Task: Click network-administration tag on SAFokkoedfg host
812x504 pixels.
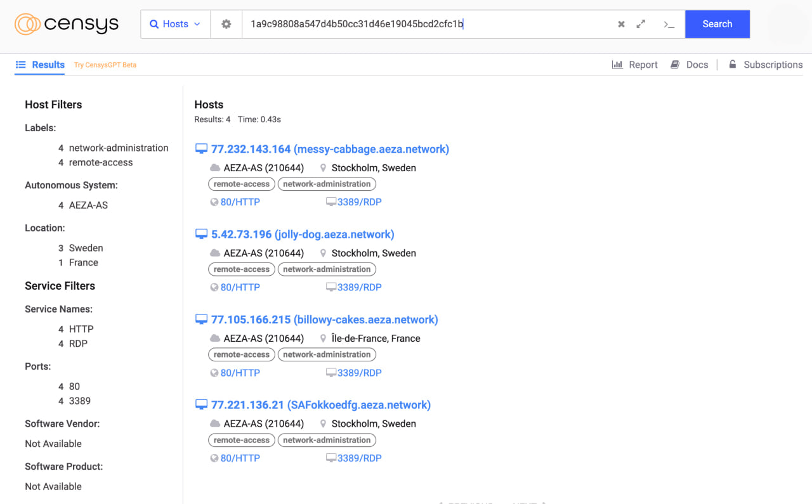Action: click(x=327, y=440)
